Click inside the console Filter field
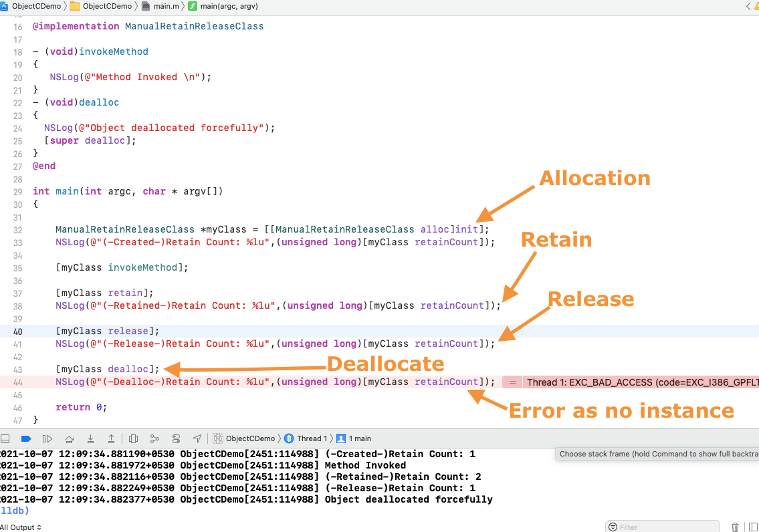This screenshot has height=532, width=759. coord(662,527)
